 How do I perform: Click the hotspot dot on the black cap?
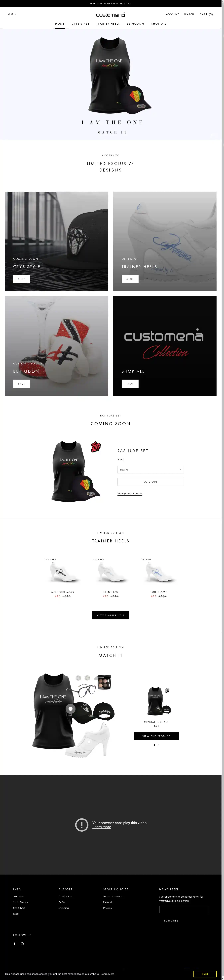tap(70, 709)
